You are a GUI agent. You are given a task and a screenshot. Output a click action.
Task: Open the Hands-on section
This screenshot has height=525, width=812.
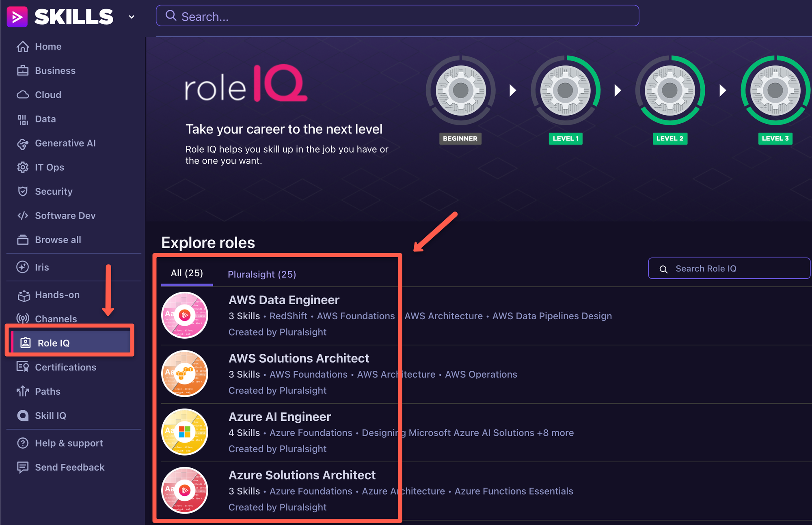click(x=57, y=295)
